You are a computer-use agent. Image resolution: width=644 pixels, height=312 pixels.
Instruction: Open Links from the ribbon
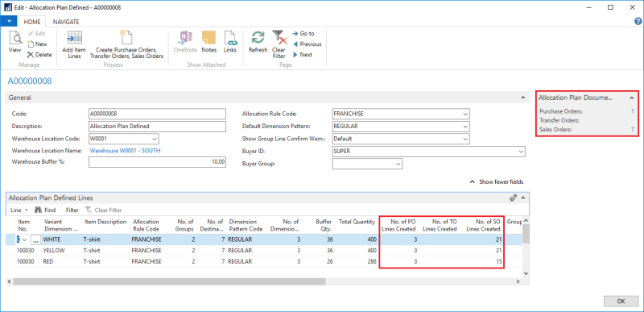230,42
